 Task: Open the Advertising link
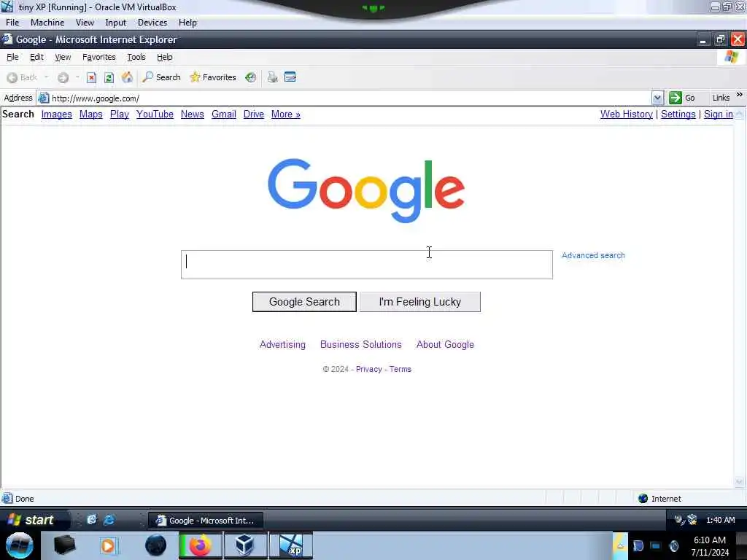[x=282, y=344]
